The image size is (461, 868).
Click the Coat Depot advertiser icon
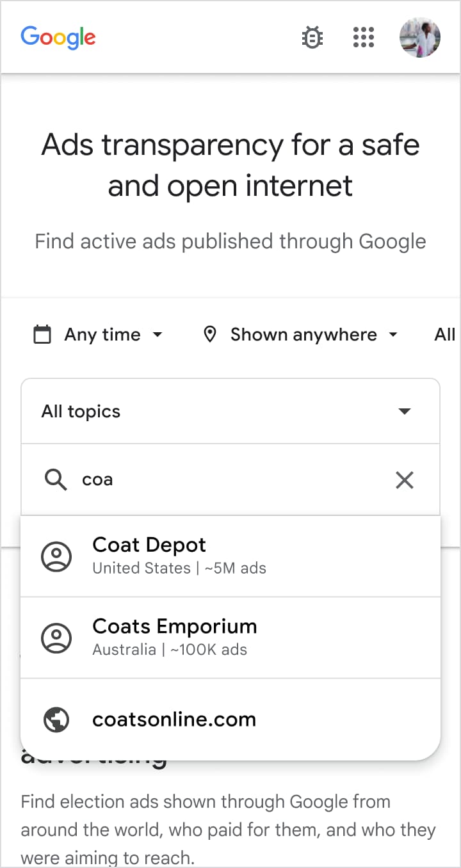pos(56,556)
